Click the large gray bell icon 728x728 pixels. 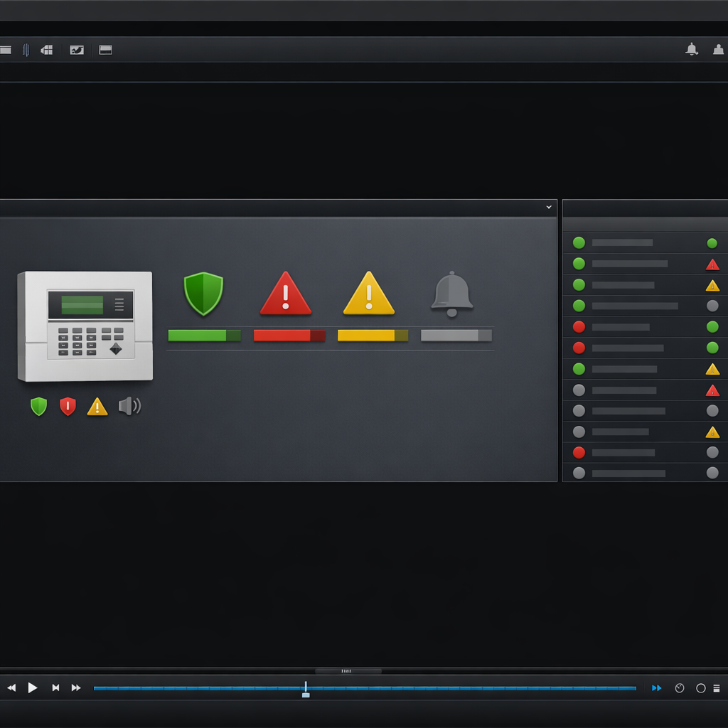451,294
